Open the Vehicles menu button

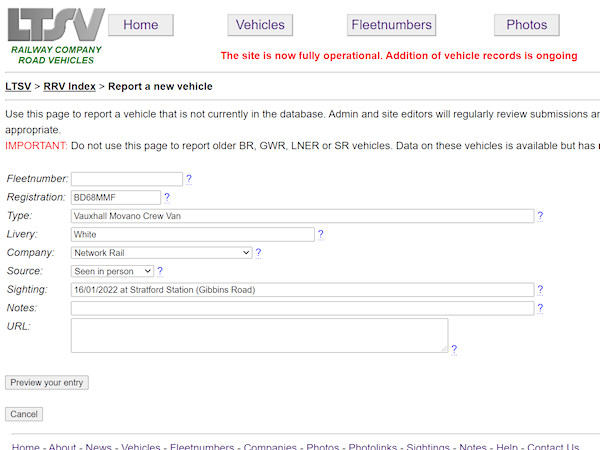click(x=260, y=25)
